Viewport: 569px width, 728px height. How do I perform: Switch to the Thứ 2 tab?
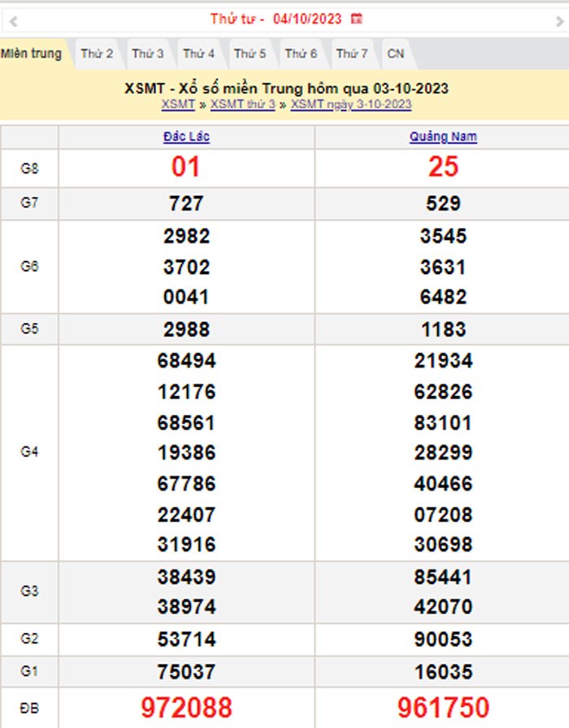pos(97,54)
